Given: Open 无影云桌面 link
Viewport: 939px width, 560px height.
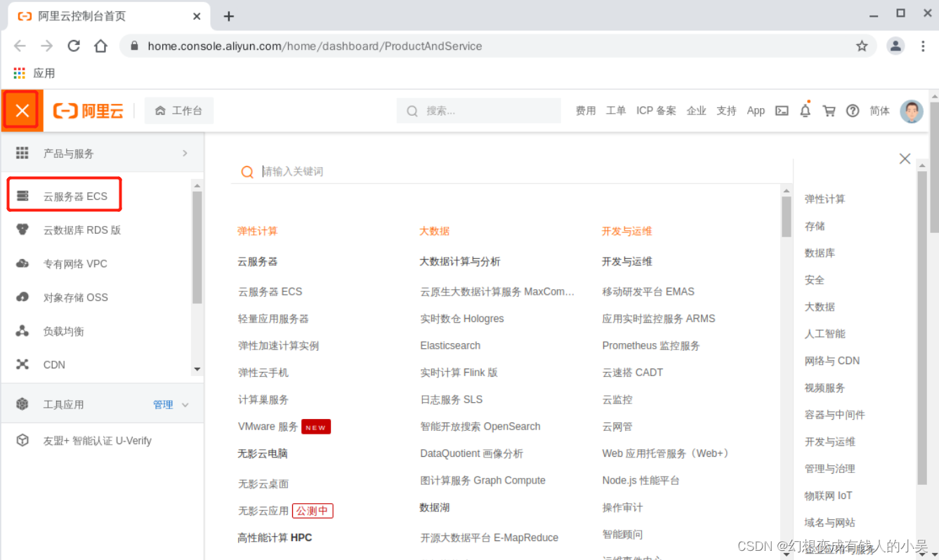Looking at the screenshot, I should click(x=263, y=484).
